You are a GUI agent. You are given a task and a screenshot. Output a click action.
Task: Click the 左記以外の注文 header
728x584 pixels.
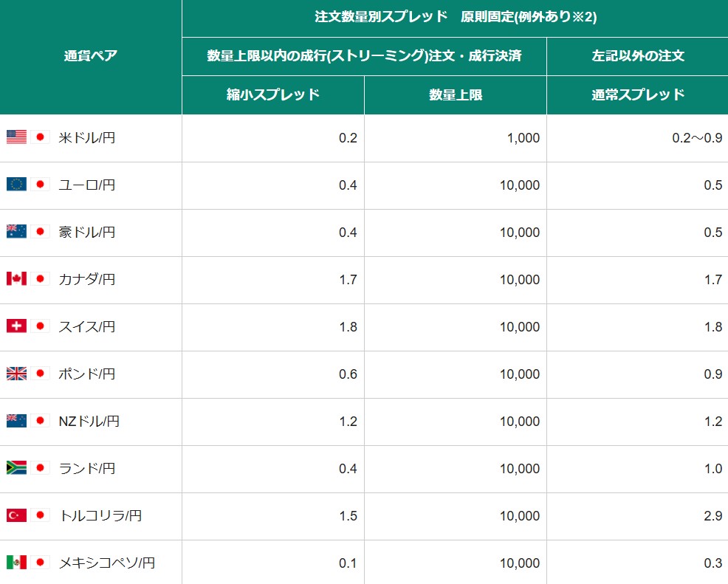(x=638, y=55)
